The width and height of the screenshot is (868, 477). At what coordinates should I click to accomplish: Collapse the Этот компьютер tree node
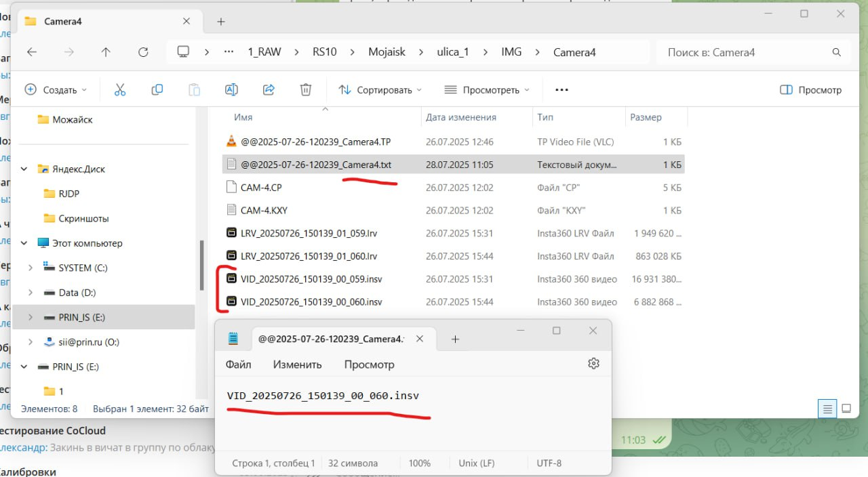(x=25, y=243)
